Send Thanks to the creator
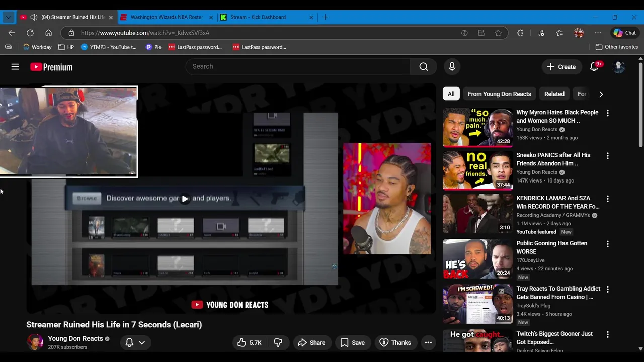Screen dimensions: 644x362 [x=395, y=343]
